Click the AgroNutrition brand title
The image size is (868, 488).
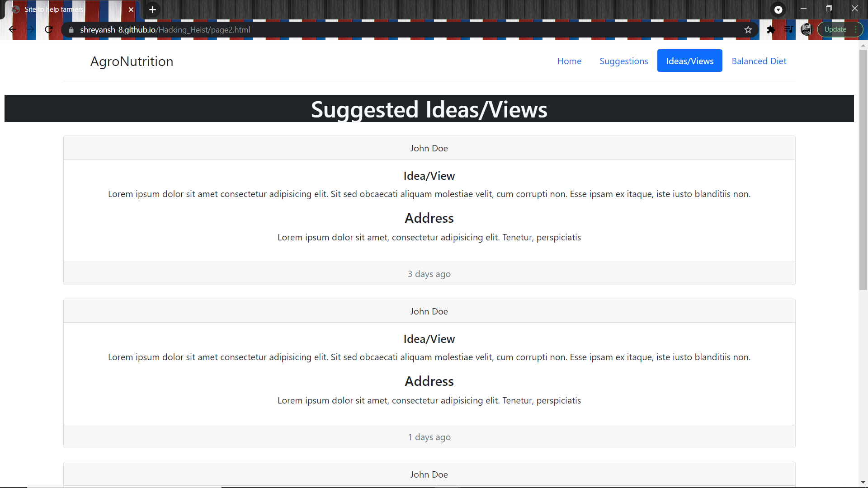coord(132,61)
